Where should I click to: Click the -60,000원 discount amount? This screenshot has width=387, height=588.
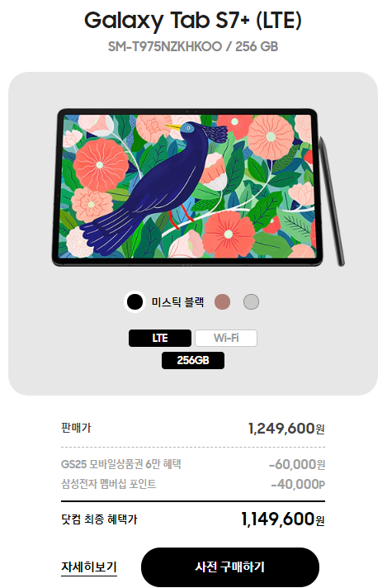[297, 465]
